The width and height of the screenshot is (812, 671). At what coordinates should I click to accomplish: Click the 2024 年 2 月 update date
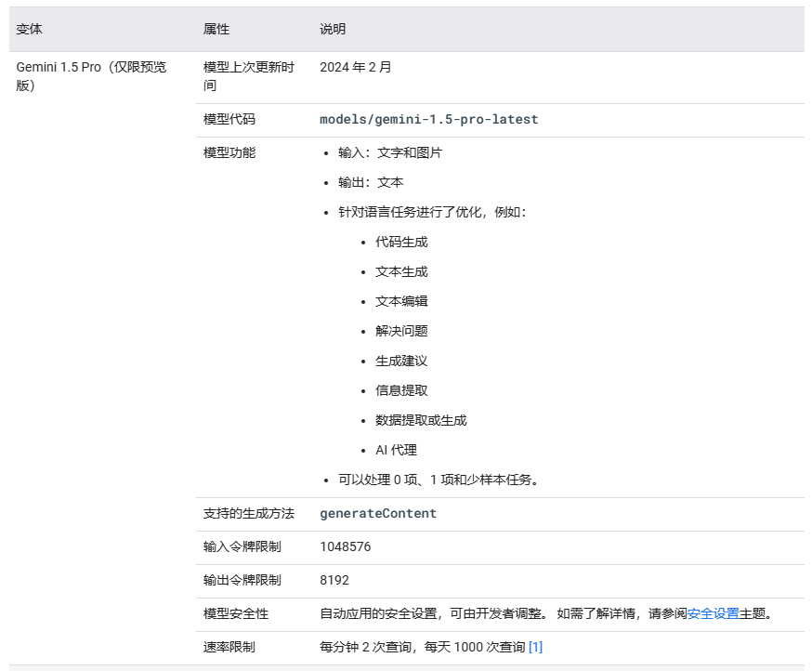pyautogui.click(x=355, y=67)
